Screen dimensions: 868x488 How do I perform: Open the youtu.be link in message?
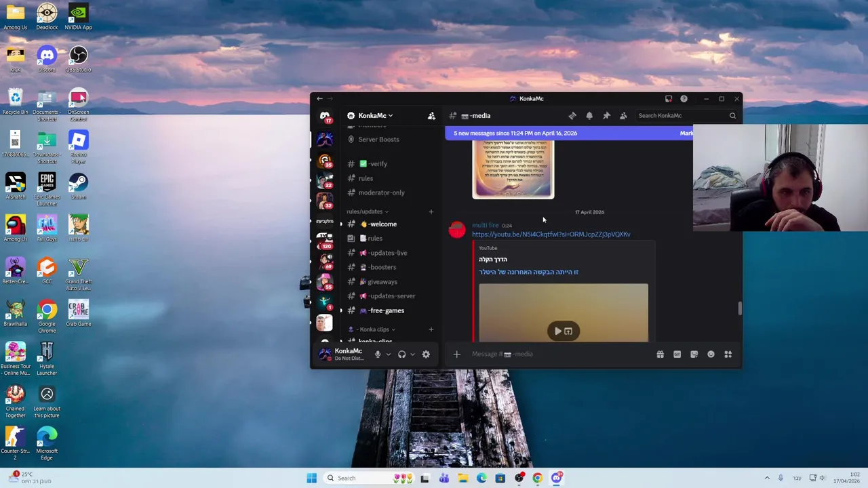tap(551, 235)
